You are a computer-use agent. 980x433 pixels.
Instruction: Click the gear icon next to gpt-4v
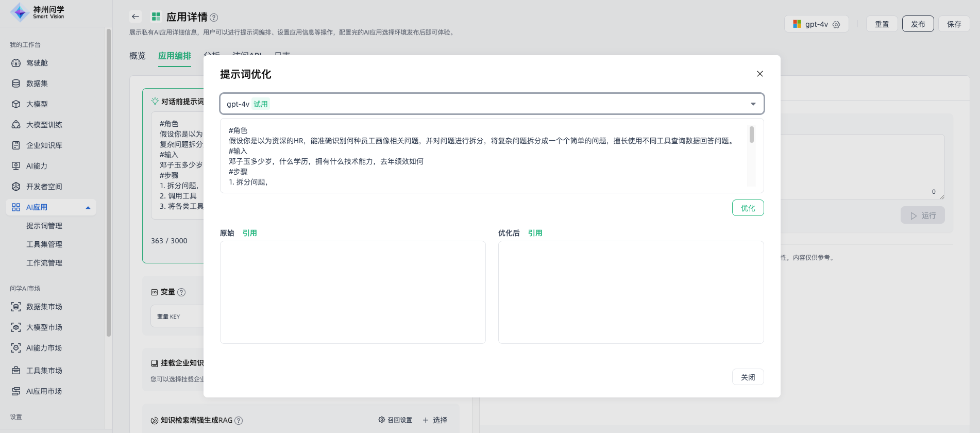coord(836,24)
